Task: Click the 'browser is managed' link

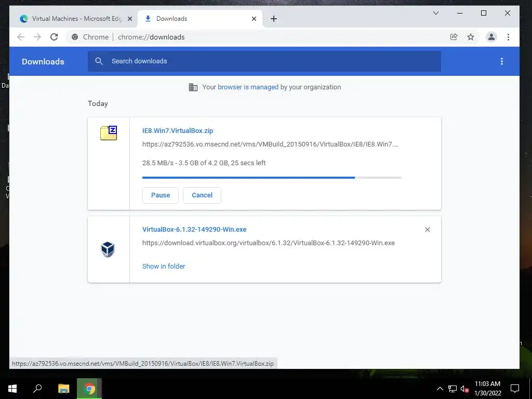Action: click(248, 87)
